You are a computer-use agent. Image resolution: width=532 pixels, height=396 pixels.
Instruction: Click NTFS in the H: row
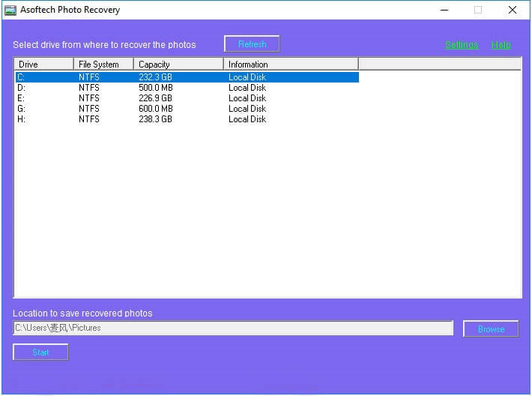point(89,119)
